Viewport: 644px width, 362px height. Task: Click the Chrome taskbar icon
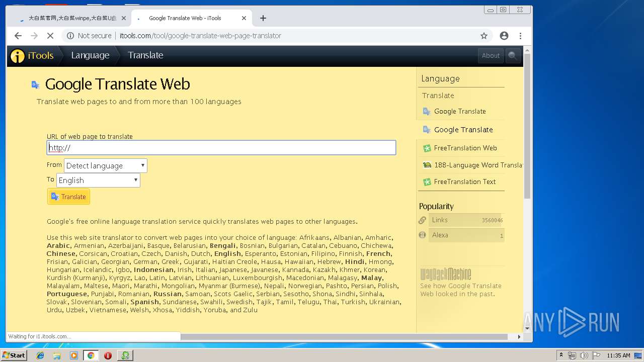pos(91,355)
